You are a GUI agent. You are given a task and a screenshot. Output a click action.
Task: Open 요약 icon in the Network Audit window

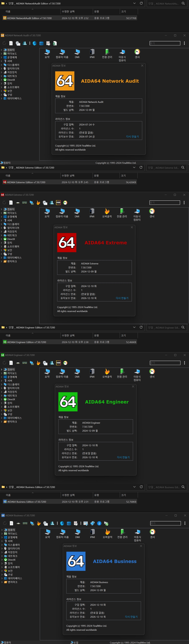tap(47, 53)
